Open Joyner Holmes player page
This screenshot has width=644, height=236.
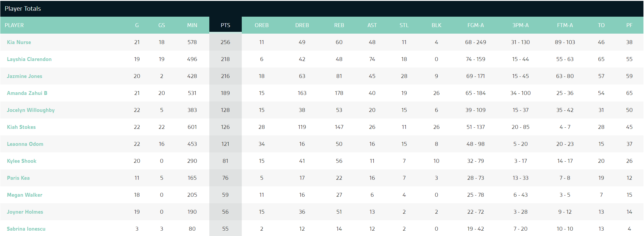(x=25, y=212)
